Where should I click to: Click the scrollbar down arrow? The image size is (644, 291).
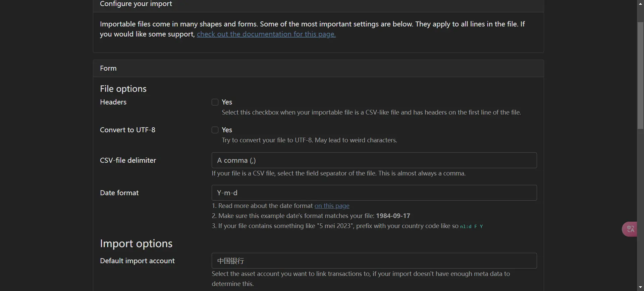point(640,287)
